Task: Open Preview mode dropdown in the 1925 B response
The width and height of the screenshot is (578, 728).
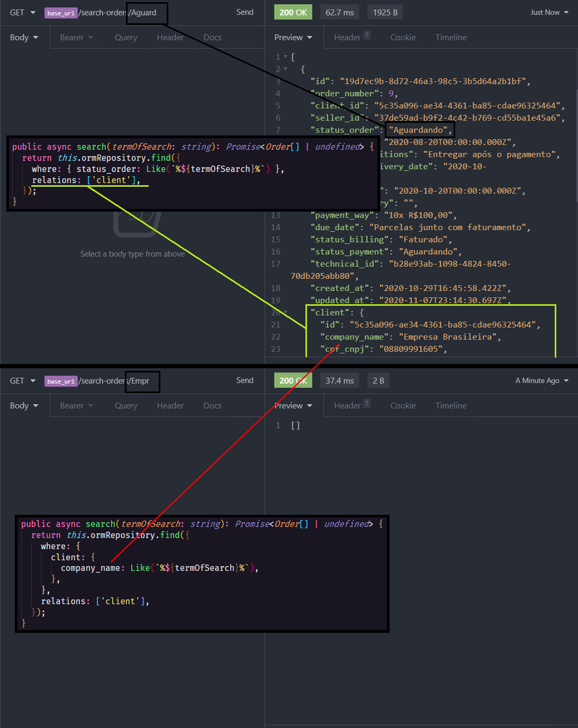Action: [x=293, y=38]
